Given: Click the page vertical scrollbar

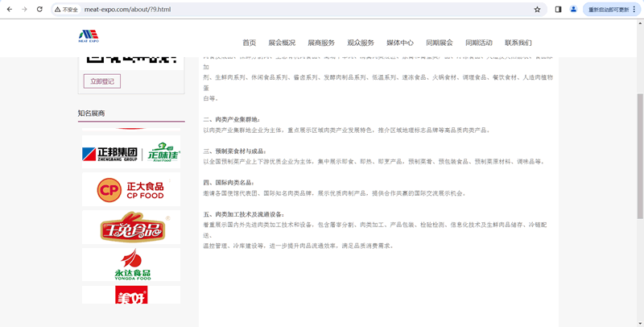Looking at the screenshot, I should [639, 161].
